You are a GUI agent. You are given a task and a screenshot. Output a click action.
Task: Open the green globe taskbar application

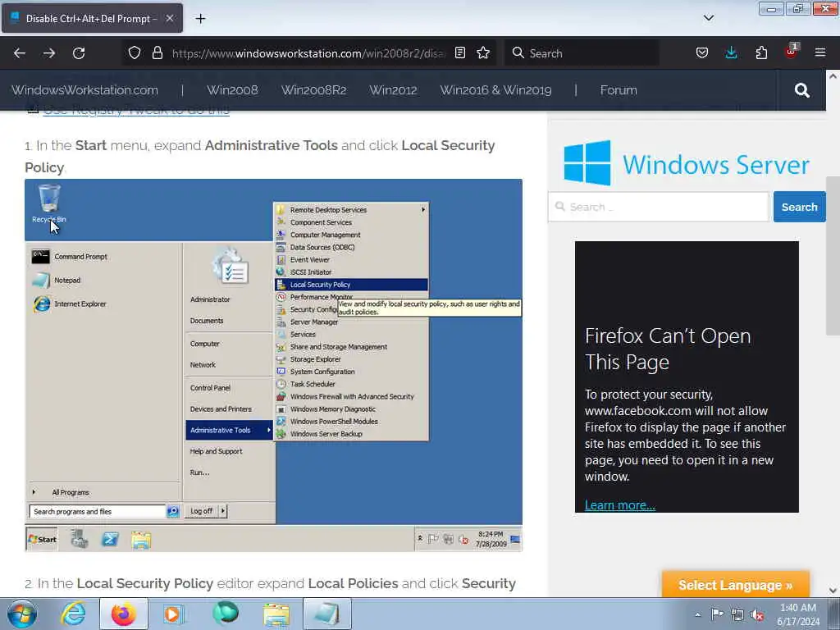pos(225,614)
